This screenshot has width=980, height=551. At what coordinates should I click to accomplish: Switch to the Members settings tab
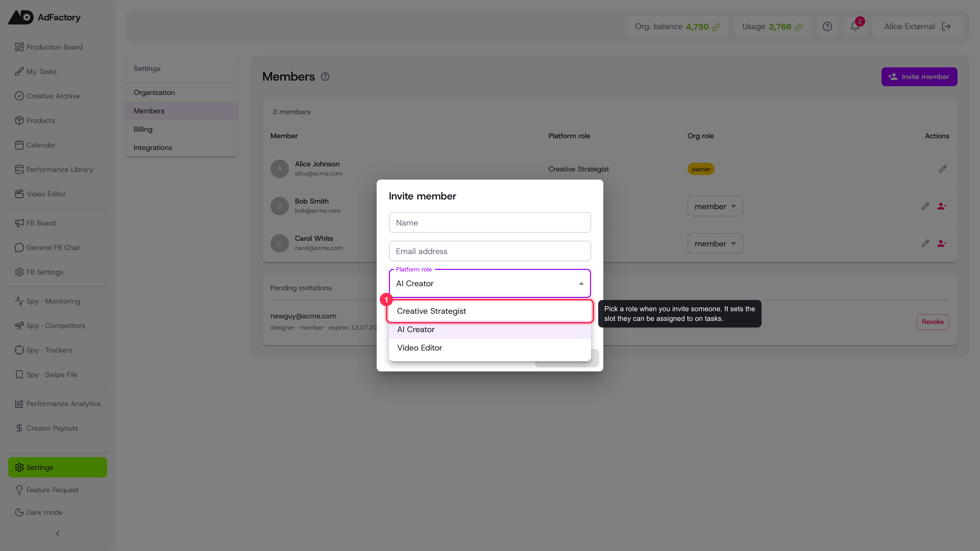(x=181, y=111)
